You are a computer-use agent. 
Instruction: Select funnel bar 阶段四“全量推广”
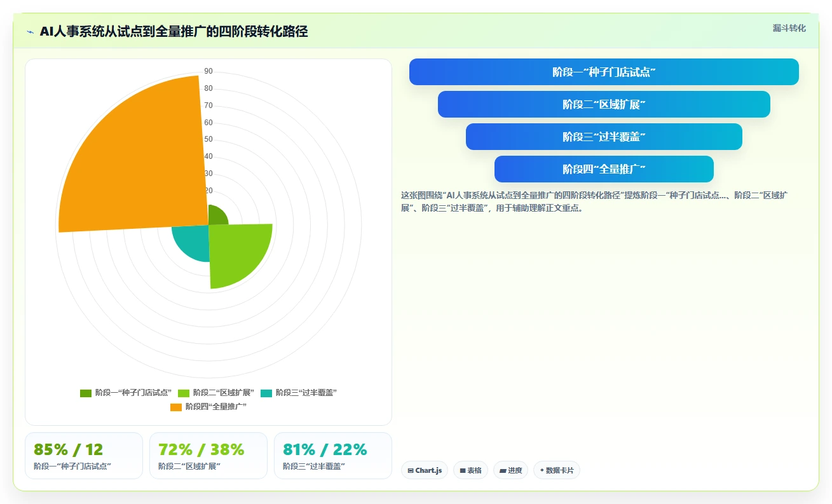click(604, 169)
